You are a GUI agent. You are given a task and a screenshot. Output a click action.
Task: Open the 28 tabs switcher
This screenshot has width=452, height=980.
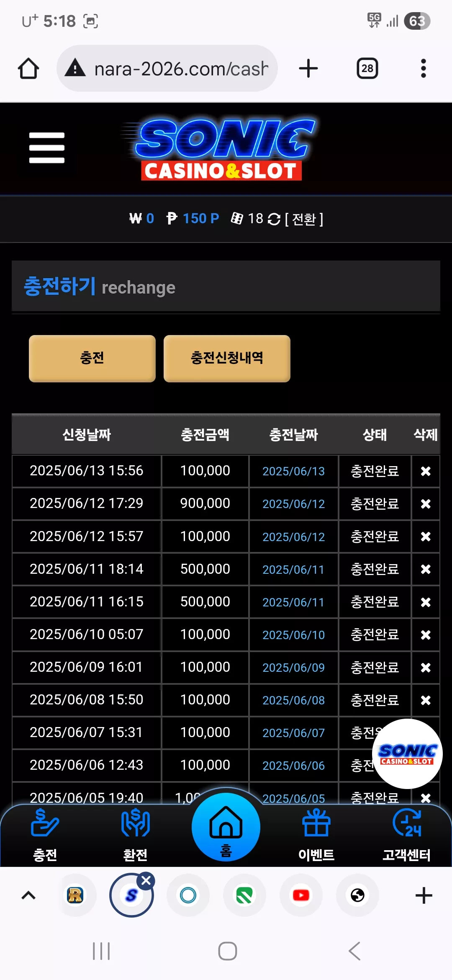coord(367,68)
